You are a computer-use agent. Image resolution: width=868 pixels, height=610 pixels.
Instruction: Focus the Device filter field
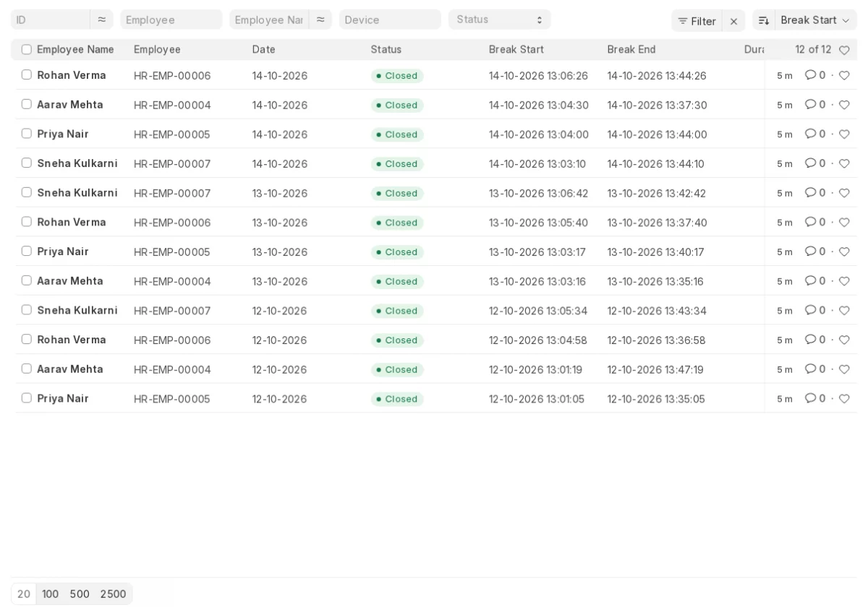point(390,20)
